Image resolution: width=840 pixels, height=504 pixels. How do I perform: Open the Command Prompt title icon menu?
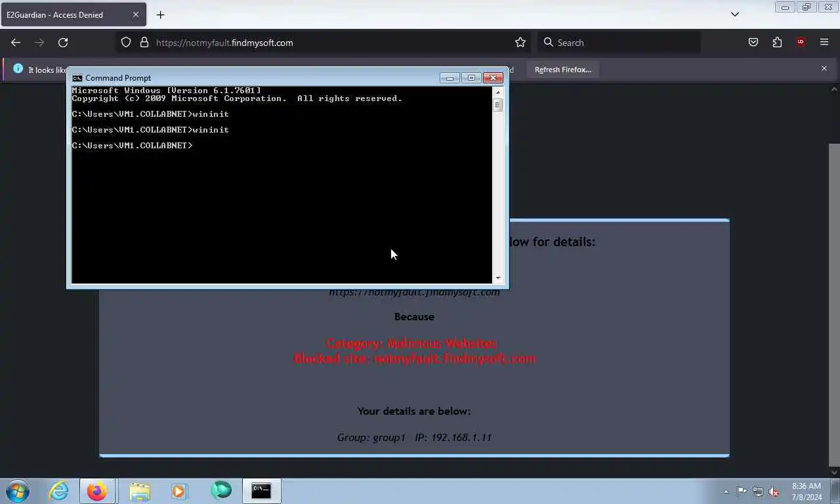click(x=77, y=77)
